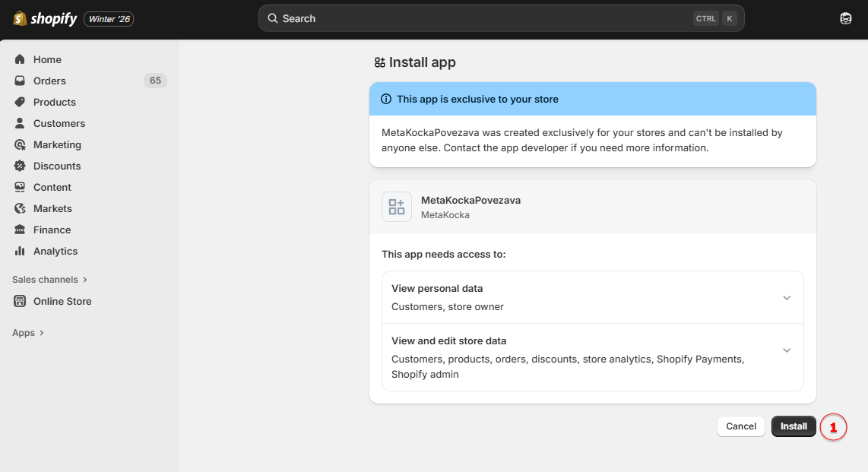The width and height of the screenshot is (868, 472).
Task: Click the MetaKockaPovezava app icon
Action: click(x=396, y=207)
